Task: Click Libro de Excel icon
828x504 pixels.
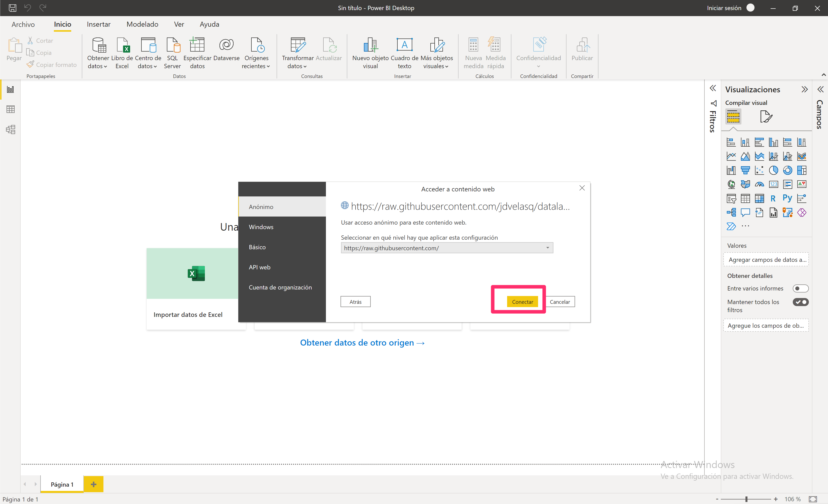Action: 122,53
